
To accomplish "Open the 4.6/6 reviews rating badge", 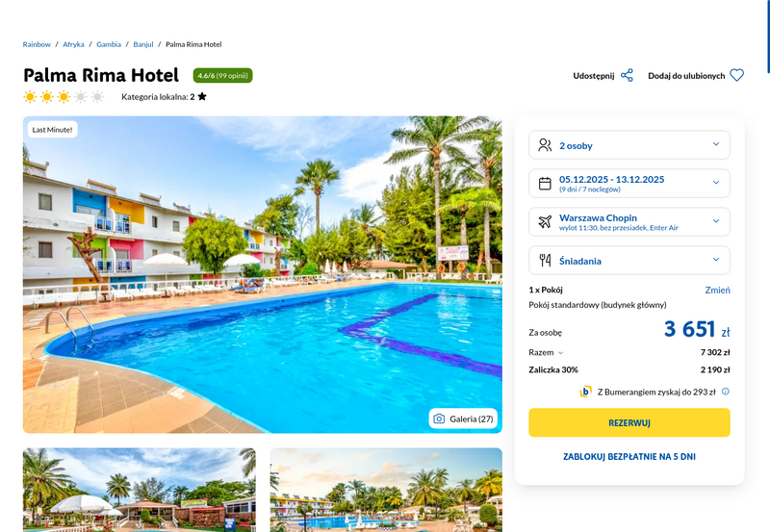I will click(222, 76).
